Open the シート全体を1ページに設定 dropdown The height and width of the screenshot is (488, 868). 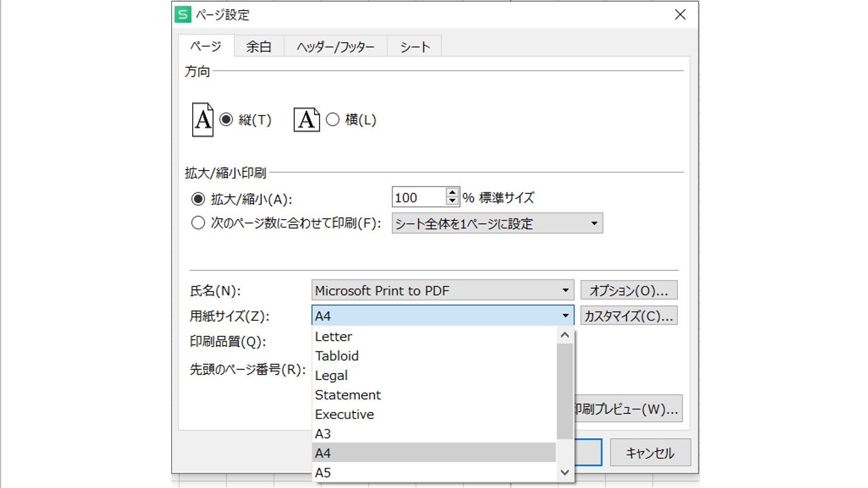coord(497,223)
